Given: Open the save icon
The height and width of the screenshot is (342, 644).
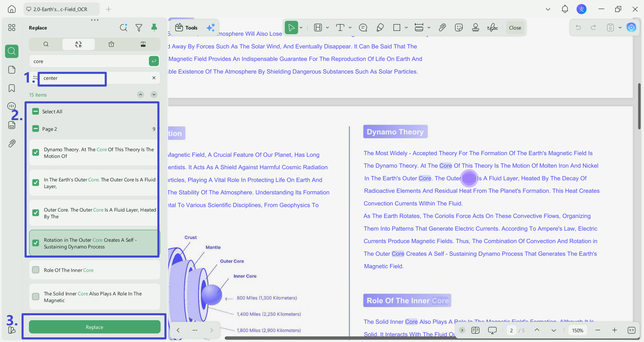Looking at the screenshot, I should pyautogui.click(x=610, y=27).
